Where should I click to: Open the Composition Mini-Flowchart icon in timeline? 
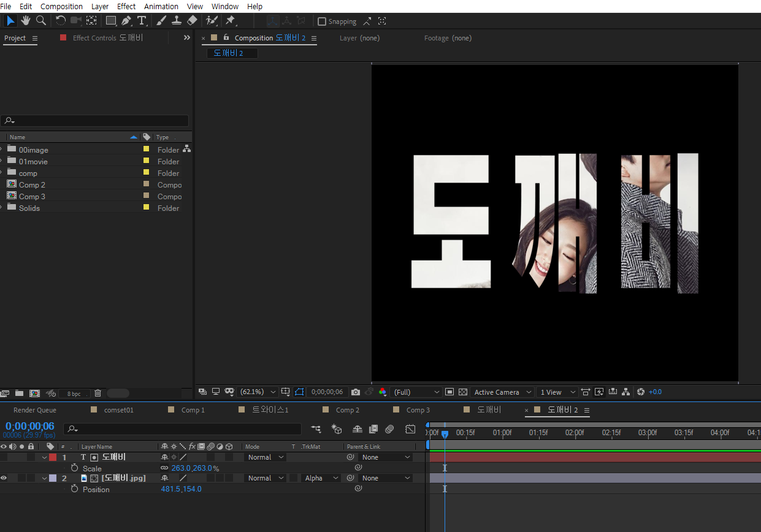[316, 429]
